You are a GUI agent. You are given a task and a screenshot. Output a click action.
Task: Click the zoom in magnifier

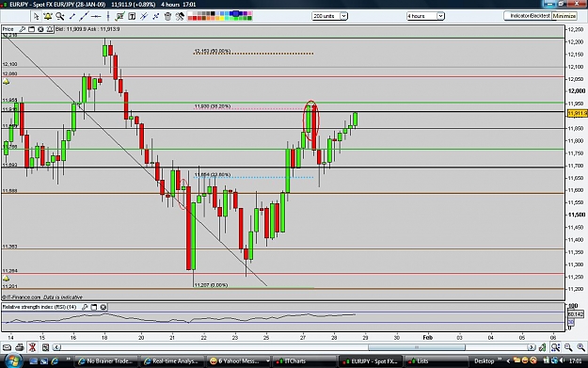[580, 347]
